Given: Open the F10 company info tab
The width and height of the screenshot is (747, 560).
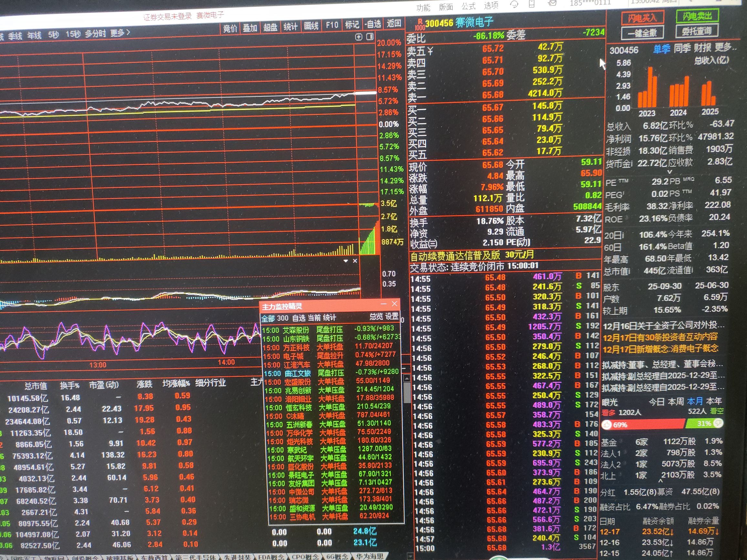Looking at the screenshot, I should pyautogui.click(x=331, y=25).
